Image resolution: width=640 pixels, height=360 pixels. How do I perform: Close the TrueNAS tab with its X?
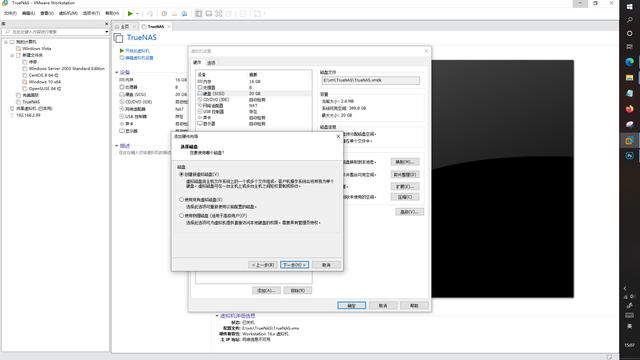tap(169, 27)
